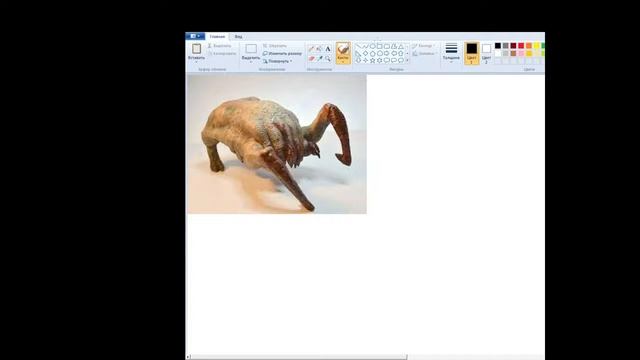The height and width of the screenshot is (360, 640).
Task: Choose the four-point star shape
Action: click(x=365, y=60)
